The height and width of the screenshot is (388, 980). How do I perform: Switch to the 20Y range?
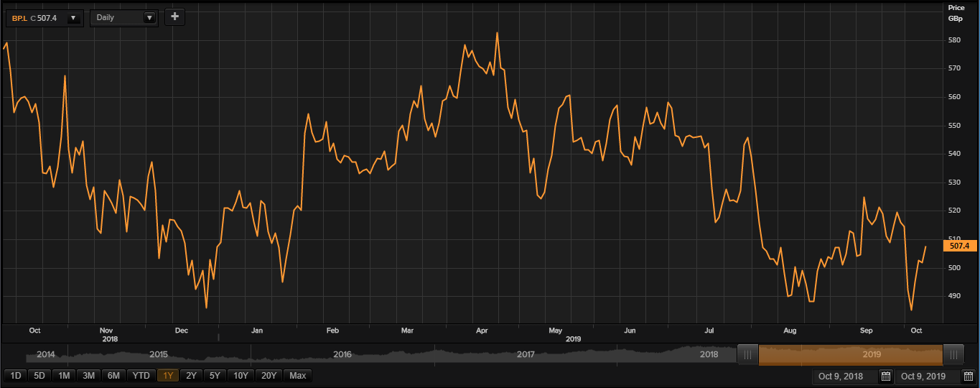point(269,375)
